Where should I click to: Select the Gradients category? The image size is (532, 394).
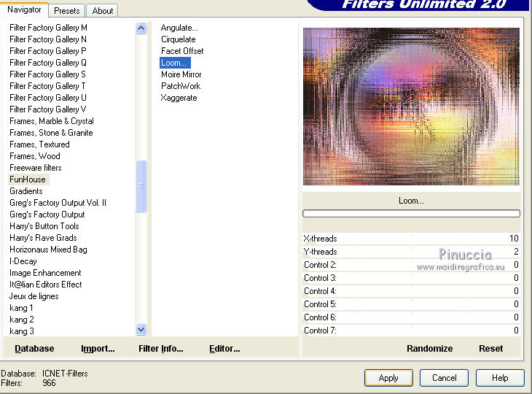pyautogui.click(x=26, y=191)
